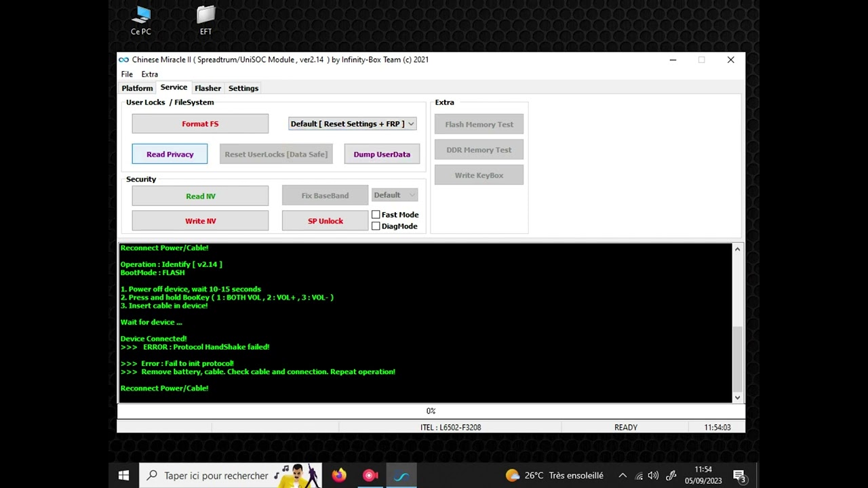
Task: Enable the Fast Mode checkbox
Action: 376,214
